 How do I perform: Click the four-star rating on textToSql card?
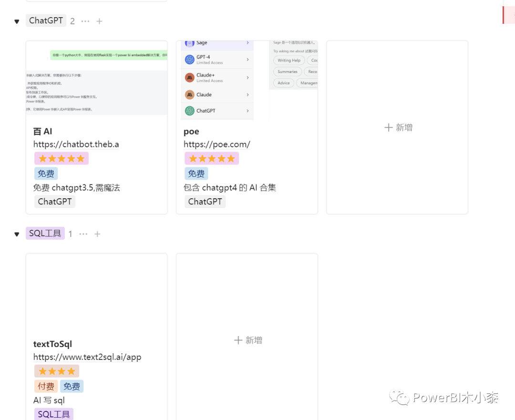click(57, 371)
